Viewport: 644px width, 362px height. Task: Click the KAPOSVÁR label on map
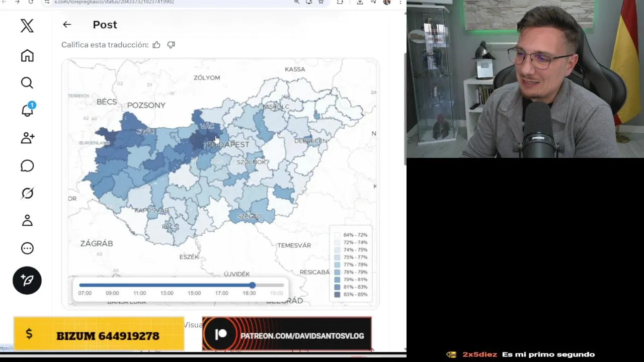151,210
